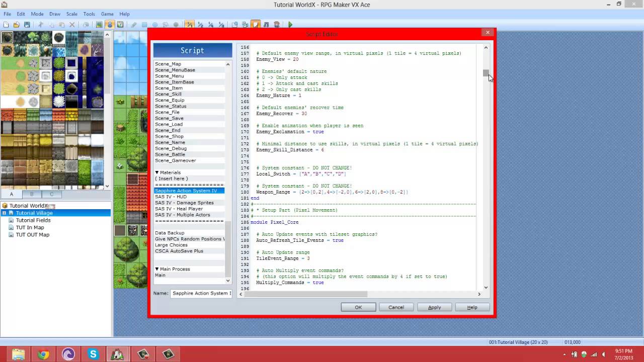Click the Undo toolbar icon
The width and height of the screenshot is (644, 362).
point(86,25)
